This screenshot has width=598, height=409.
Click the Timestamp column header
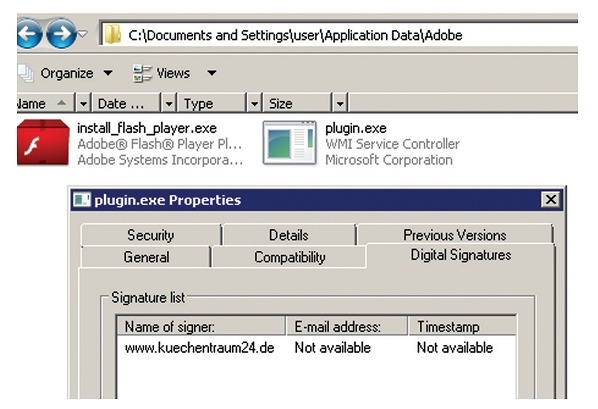[462, 327]
